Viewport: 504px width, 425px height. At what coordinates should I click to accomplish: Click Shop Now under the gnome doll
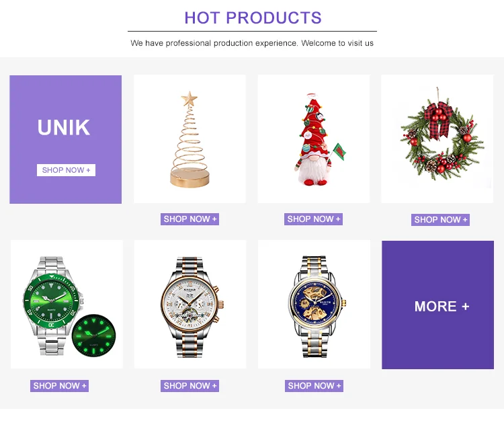pos(313,219)
